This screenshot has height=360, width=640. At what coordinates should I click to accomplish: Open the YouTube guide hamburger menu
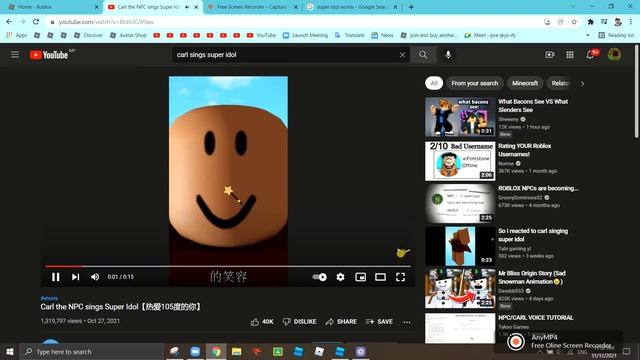coord(15,55)
